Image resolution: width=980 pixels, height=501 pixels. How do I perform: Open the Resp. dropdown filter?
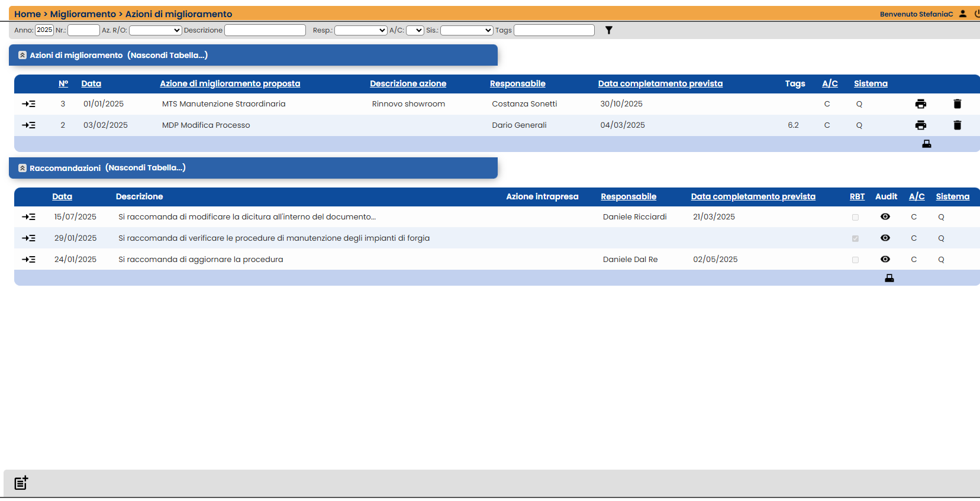point(361,30)
